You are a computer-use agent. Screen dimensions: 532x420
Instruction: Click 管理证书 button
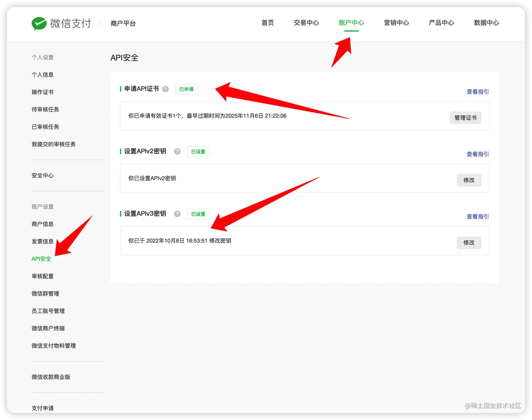[465, 118]
